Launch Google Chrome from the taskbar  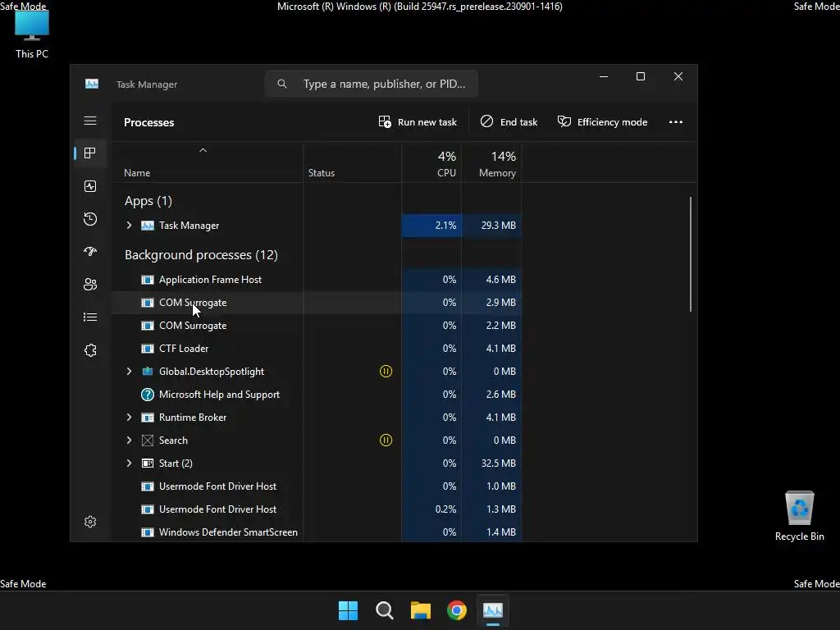click(457, 610)
